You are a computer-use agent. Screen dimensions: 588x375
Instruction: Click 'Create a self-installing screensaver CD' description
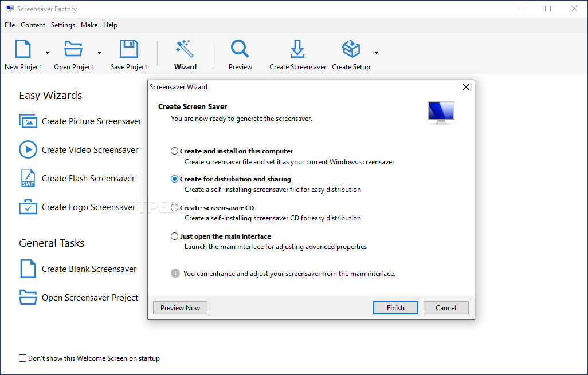[x=273, y=218]
